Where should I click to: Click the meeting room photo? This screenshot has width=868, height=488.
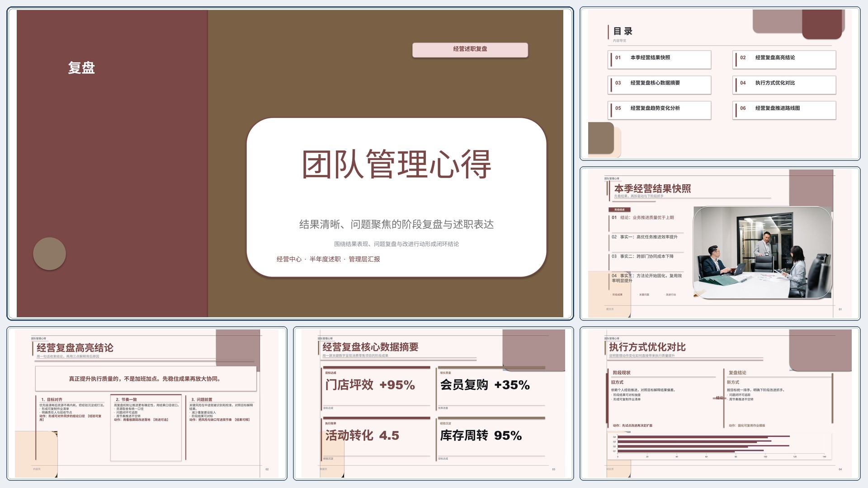(x=763, y=253)
